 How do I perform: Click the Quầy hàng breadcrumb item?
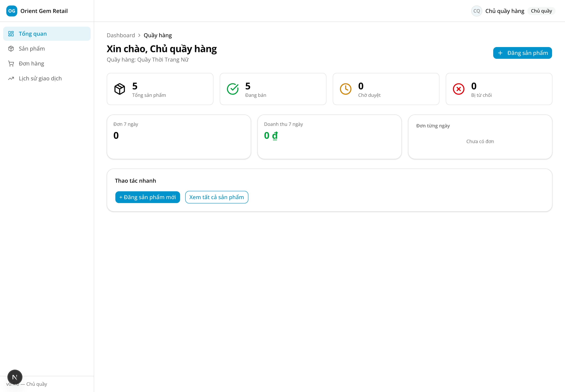tap(158, 35)
